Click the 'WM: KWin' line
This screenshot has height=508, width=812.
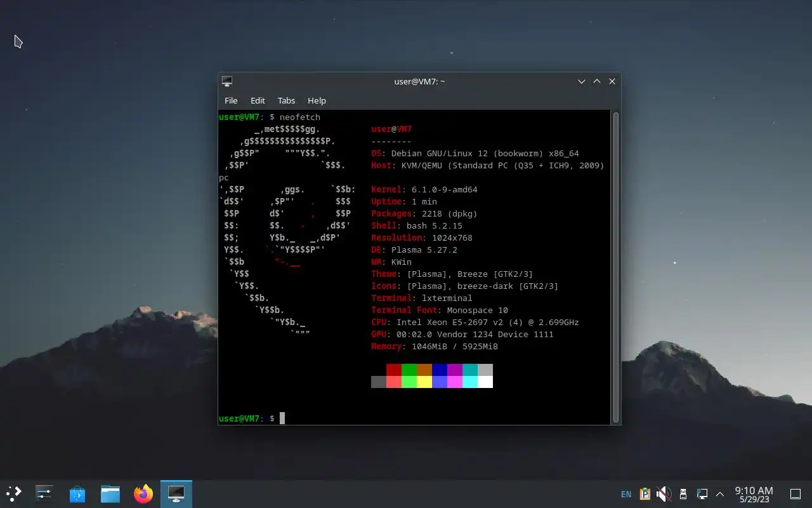pos(391,262)
